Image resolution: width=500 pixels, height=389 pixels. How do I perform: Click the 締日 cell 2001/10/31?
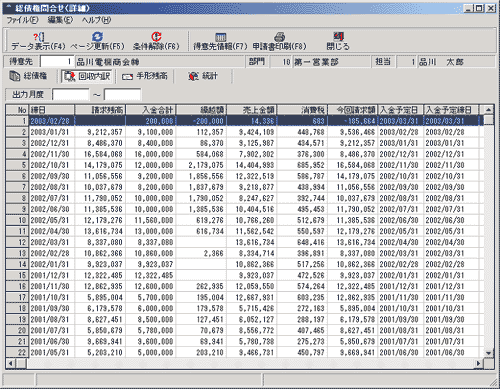52,297
